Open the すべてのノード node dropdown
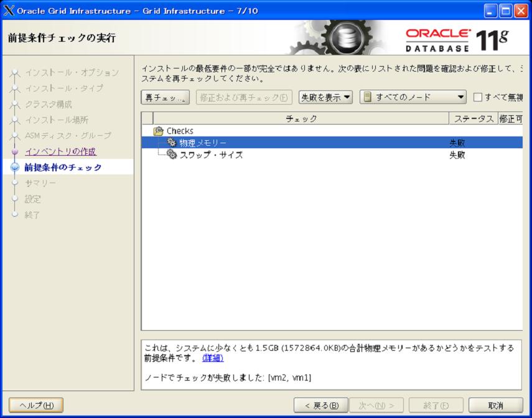 coord(413,97)
